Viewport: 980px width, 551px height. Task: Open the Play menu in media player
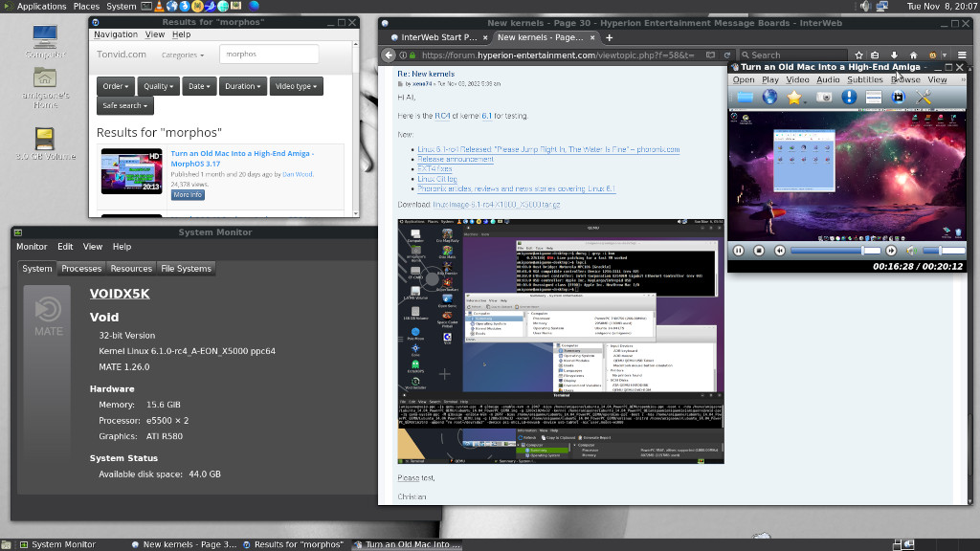coord(770,79)
